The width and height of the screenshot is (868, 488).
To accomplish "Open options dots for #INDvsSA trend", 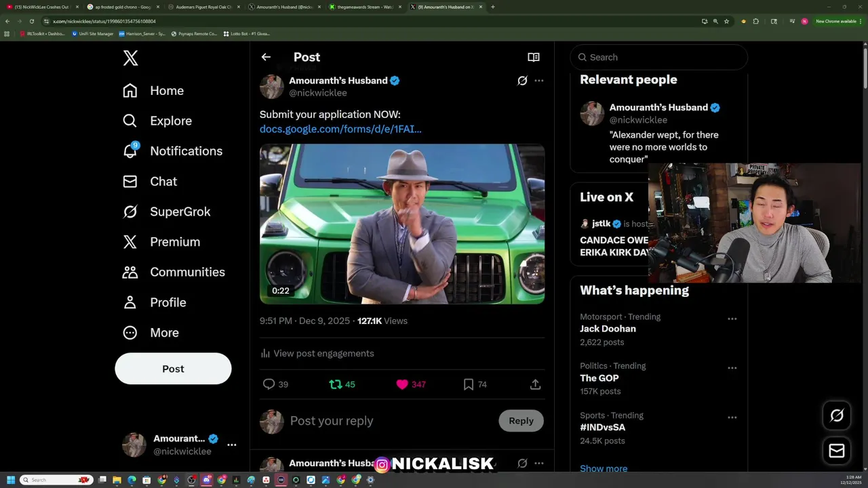I will click(x=732, y=418).
